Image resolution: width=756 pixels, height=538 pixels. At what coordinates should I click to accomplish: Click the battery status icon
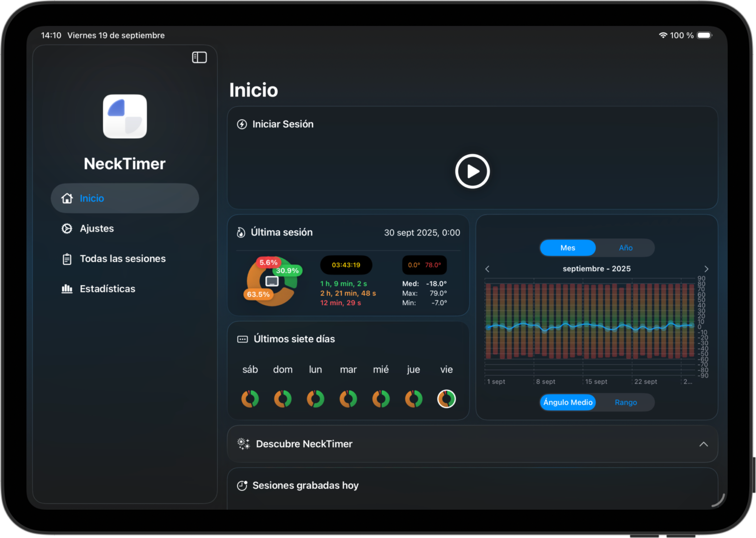705,35
